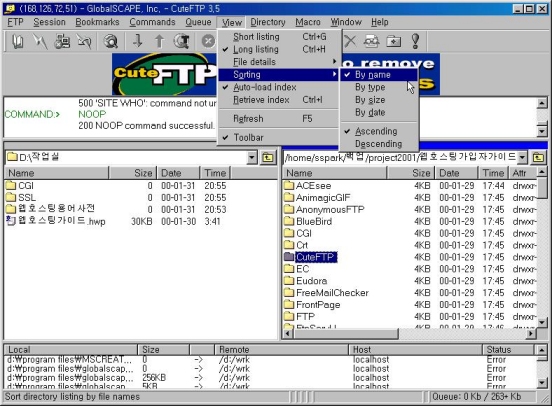
Task: Click queue pane Host column header
Action: [415, 350]
